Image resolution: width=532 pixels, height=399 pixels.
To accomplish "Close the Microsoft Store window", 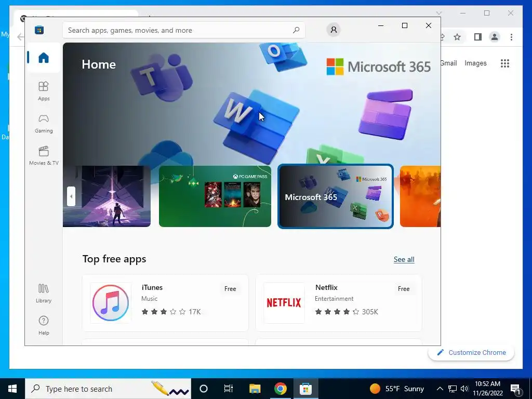I will pos(429,25).
